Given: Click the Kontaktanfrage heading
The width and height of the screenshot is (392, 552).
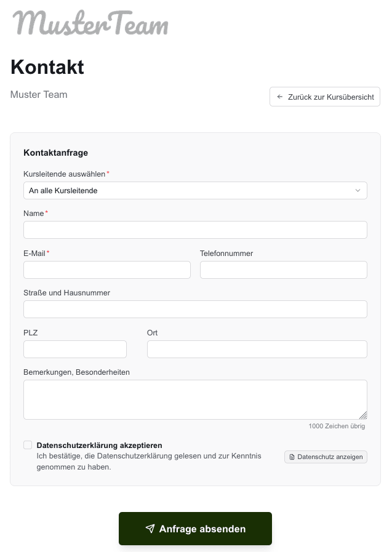Looking at the screenshot, I should click(55, 153).
